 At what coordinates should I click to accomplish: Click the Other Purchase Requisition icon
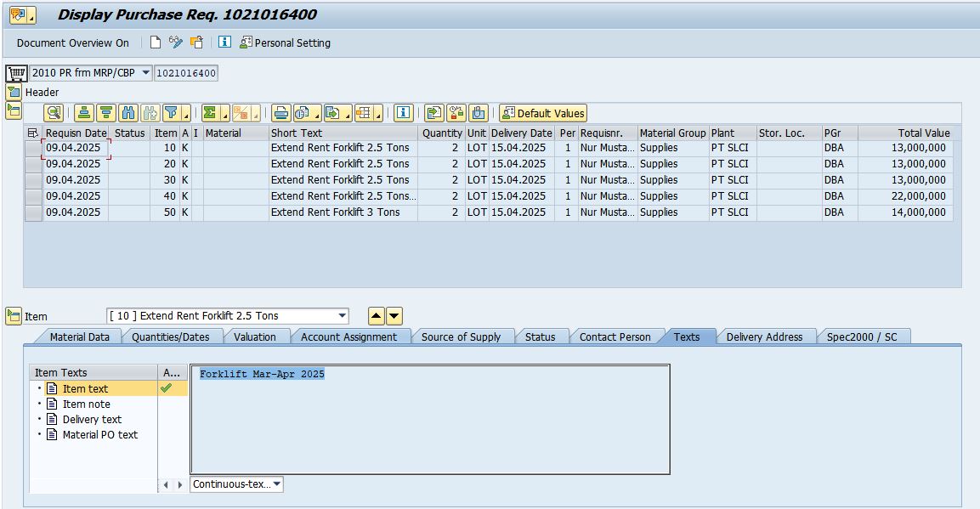(x=196, y=42)
